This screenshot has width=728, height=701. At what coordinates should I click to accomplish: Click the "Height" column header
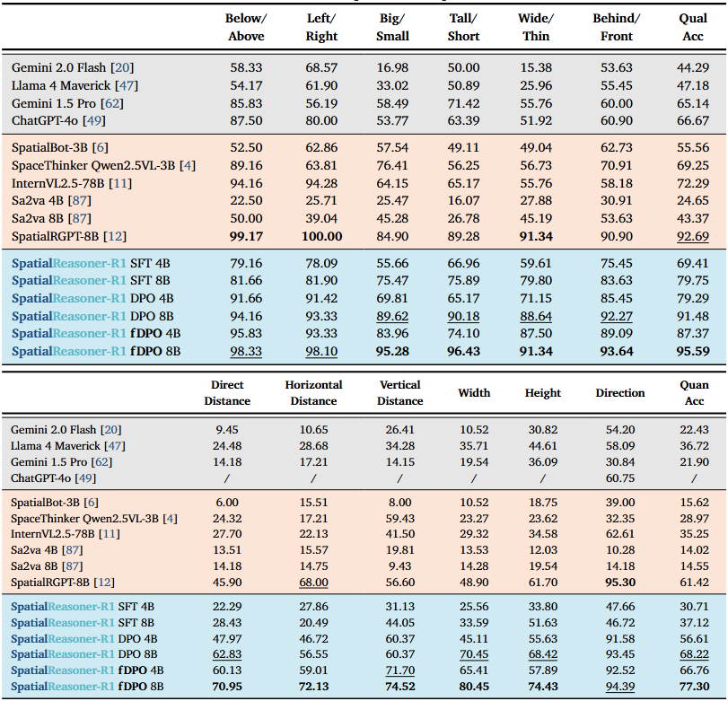pos(543,393)
